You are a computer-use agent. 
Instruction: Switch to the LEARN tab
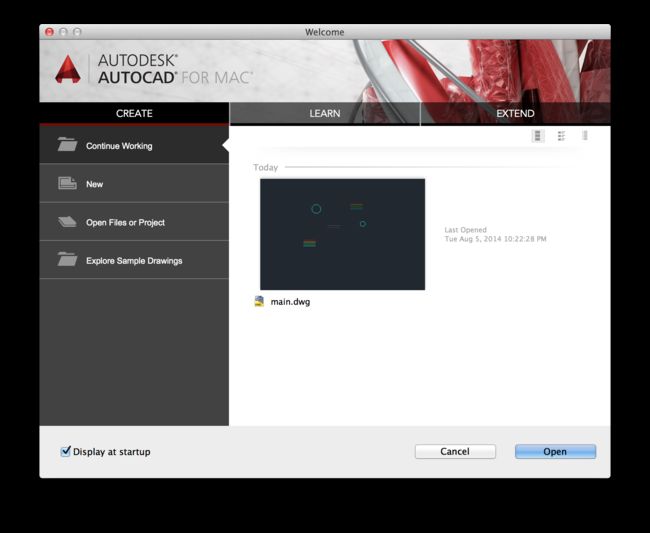325,114
